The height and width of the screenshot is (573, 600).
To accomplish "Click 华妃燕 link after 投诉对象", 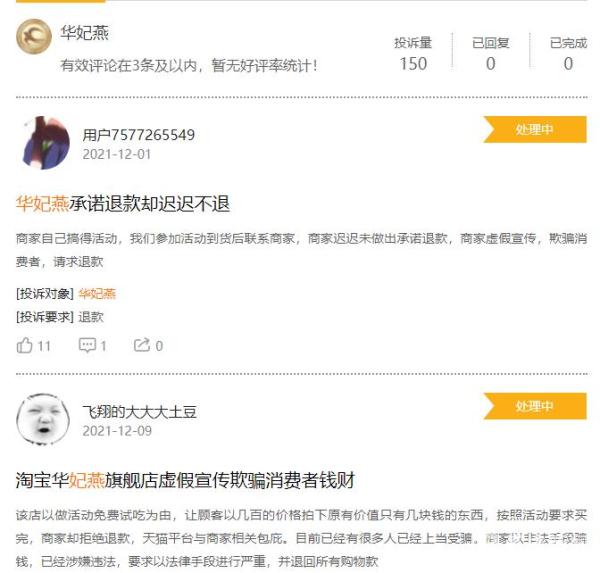I will [97, 294].
